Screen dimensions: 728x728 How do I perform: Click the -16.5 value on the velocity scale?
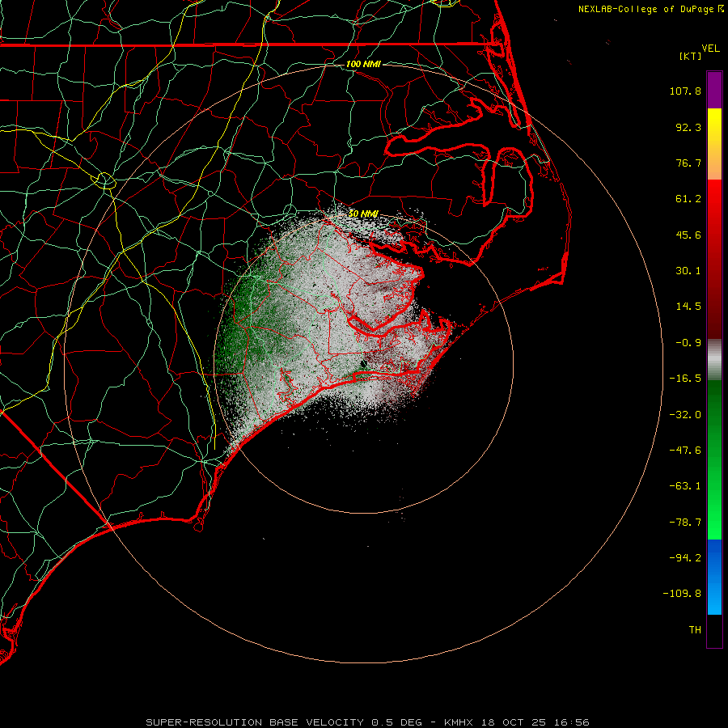(x=685, y=379)
